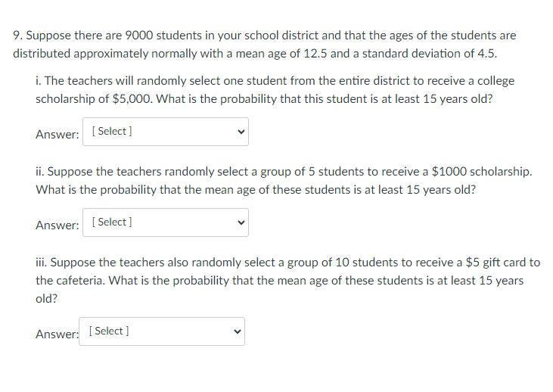Click the '[ Select ]' placeholder under the $5,000 question

pyautogui.click(x=112, y=131)
